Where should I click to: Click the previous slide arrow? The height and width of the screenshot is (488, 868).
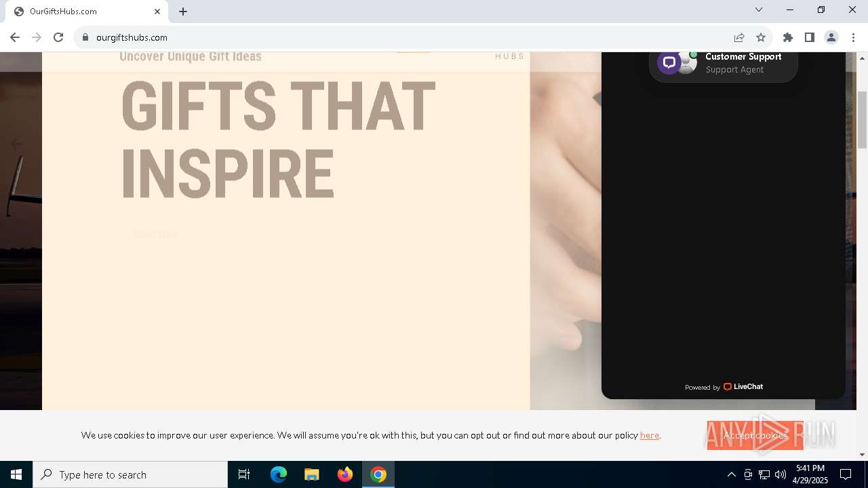pos(16,144)
